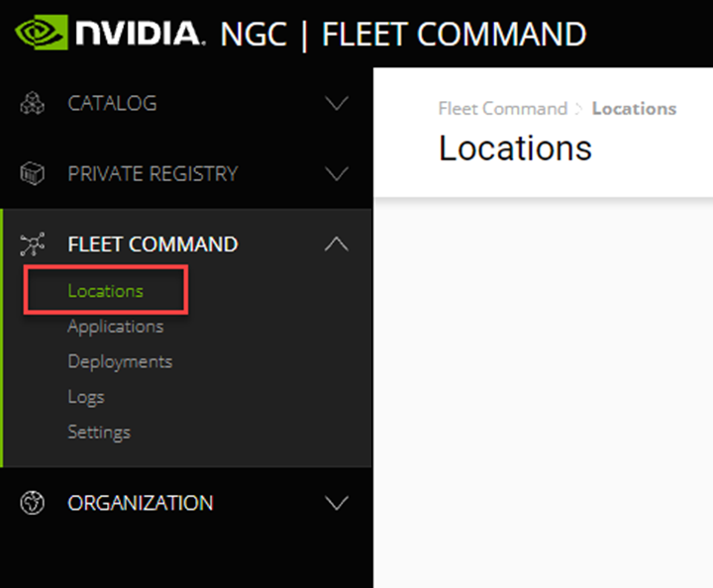Click the Locations breadcrumb item
Image resolution: width=713 pixels, height=588 pixels.
[634, 109]
